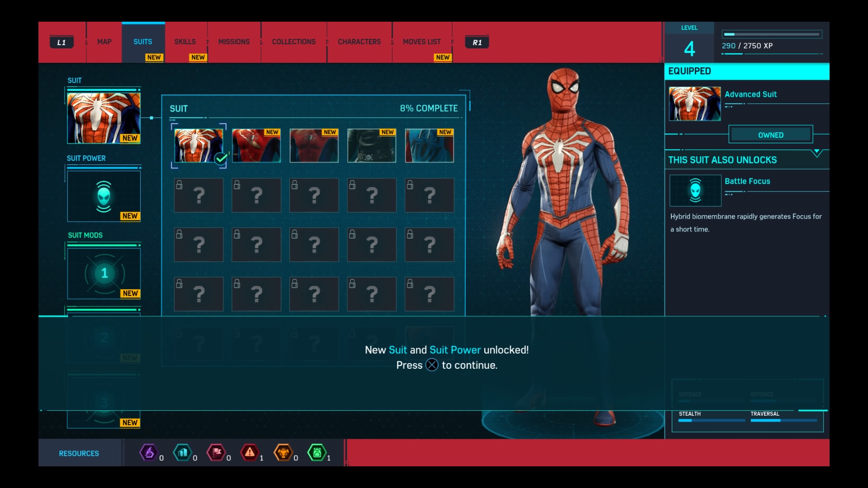This screenshot has width=868, height=488.
Task: Click the orange challenge token icon
Action: point(283,452)
